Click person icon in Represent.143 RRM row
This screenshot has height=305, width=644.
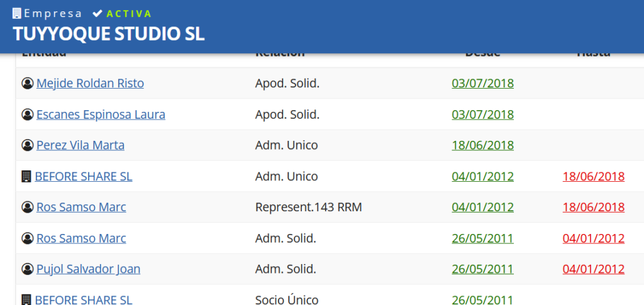27,208
